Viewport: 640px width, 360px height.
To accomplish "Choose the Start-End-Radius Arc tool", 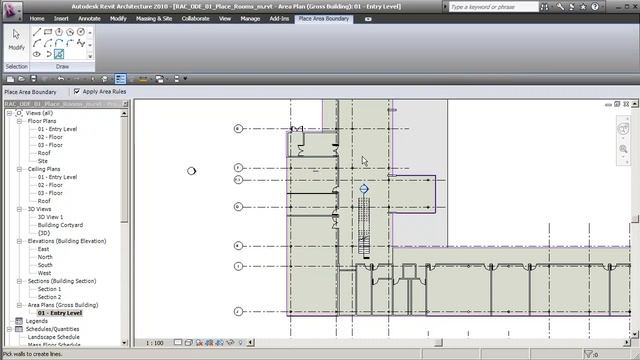I will click(37, 43).
